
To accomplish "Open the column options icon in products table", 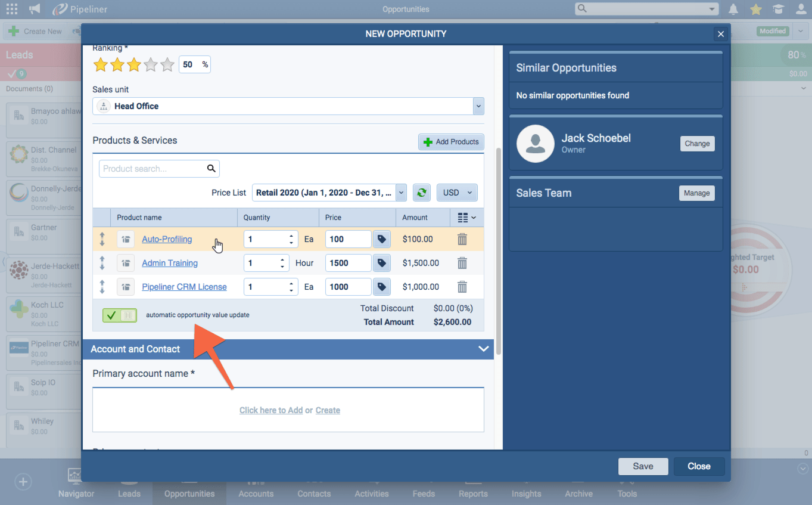I will point(467,217).
